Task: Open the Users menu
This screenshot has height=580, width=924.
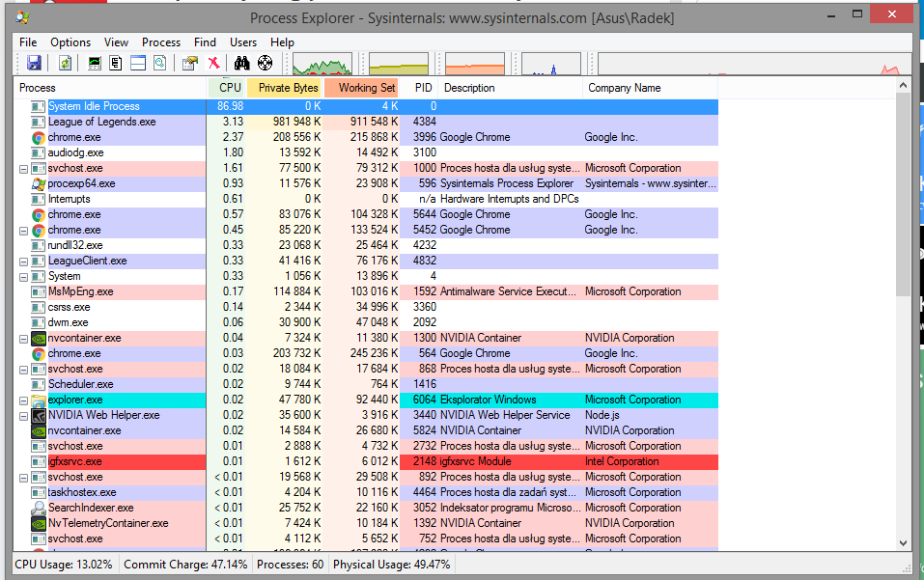Action: tap(242, 42)
